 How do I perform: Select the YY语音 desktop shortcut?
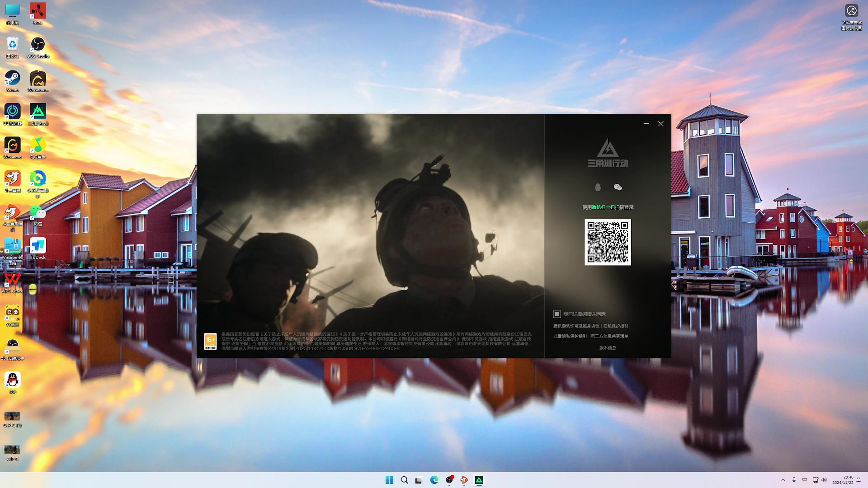[x=13, y=315]
